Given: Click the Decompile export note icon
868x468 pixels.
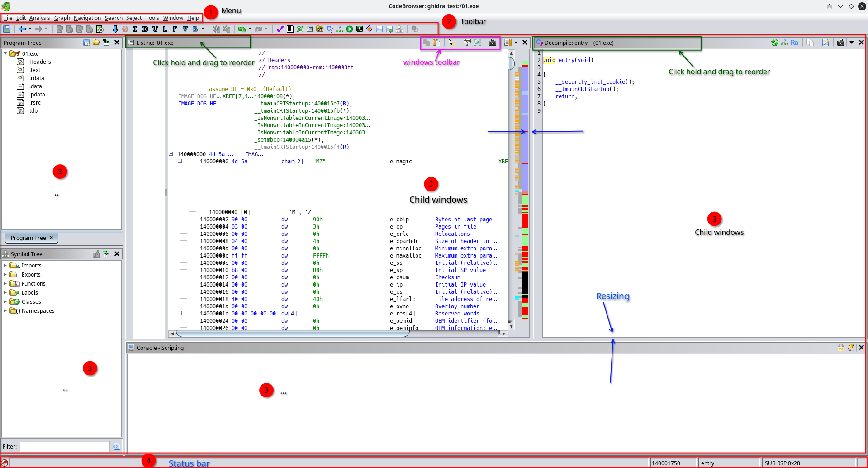Looking at the screenshot, I should point(825,43).
